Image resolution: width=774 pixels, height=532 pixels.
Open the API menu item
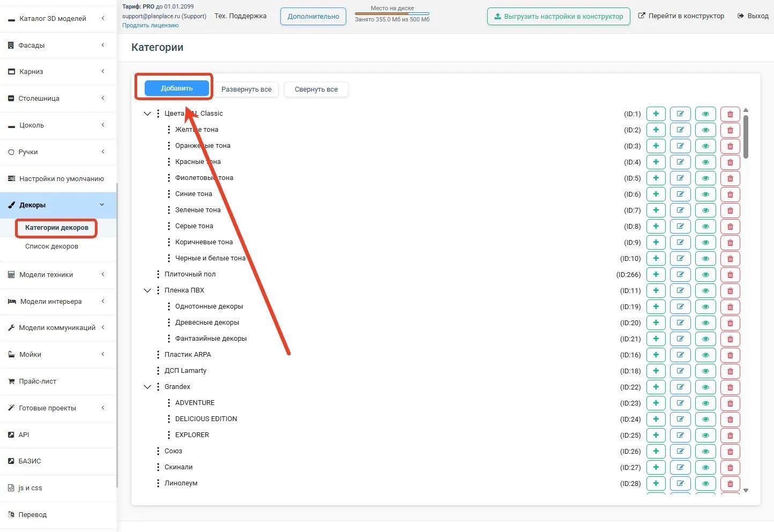(58, 434)
